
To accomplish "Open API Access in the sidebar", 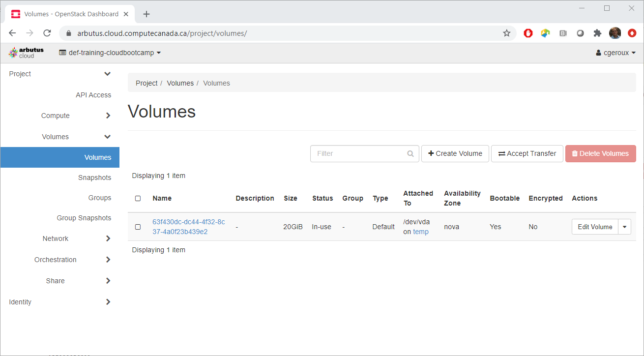I will [93, 95].
